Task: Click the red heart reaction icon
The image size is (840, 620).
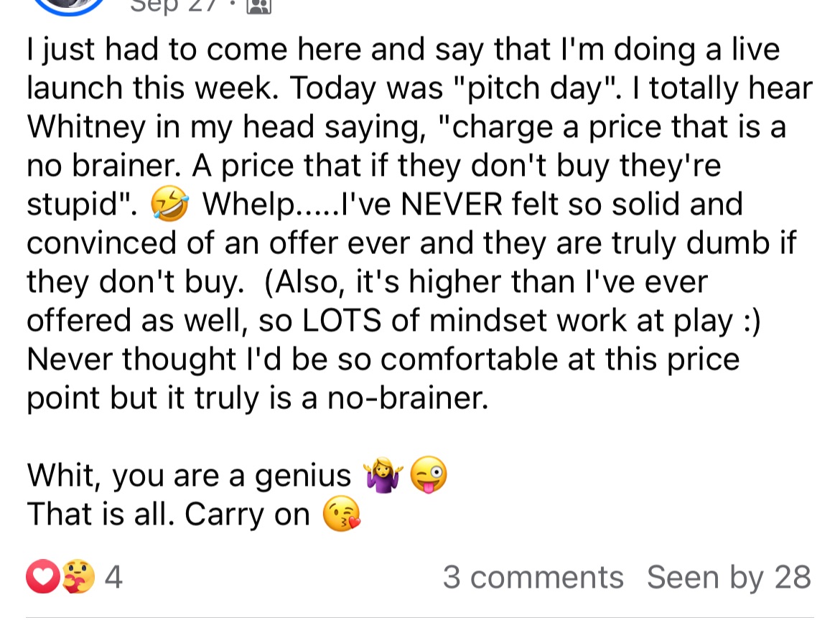Action: coord(42,577)
